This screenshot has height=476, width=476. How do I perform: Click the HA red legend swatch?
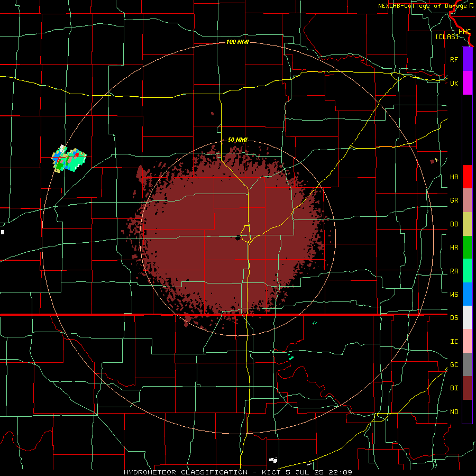[467, 177]
